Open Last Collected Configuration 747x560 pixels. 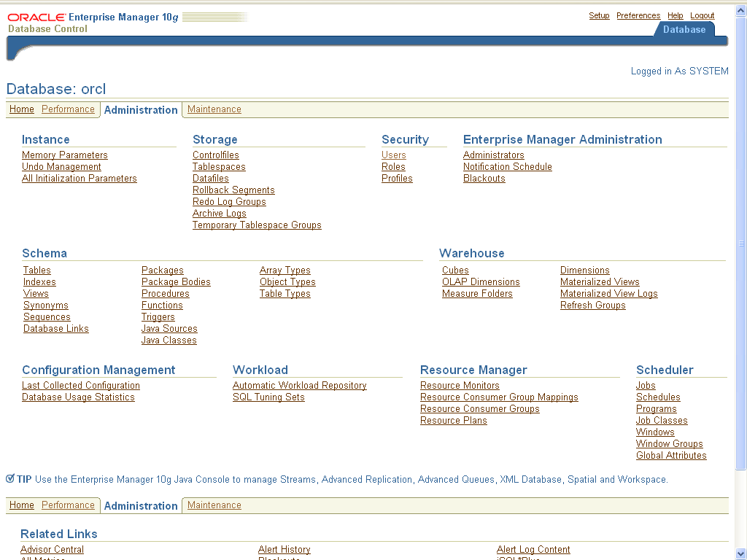[x=81, y=385]
